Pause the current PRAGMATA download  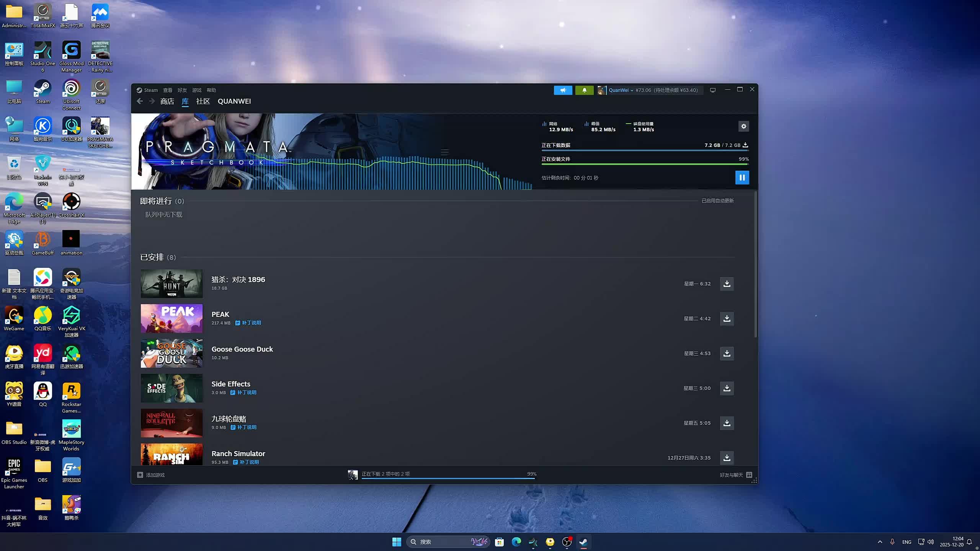[x=742, y=178]
